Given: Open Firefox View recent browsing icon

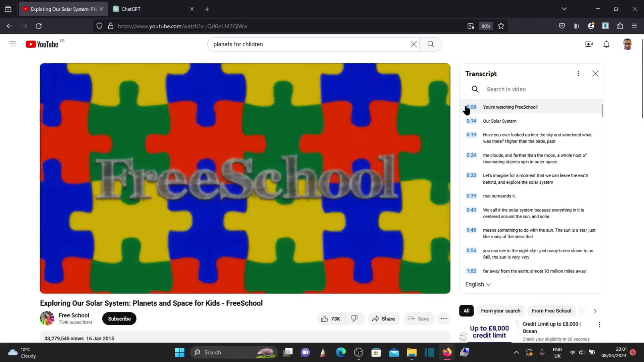Looking at the screenshot, I should (8, 9).
